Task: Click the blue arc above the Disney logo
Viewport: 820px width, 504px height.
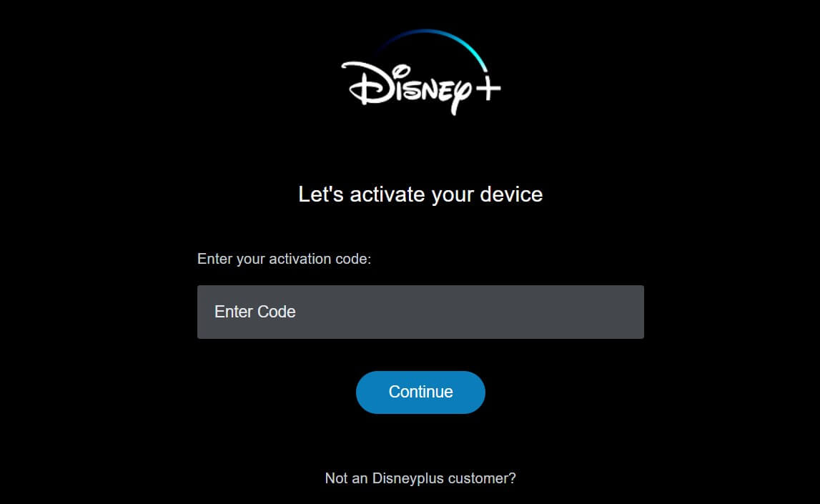Action: coord(433,47)
